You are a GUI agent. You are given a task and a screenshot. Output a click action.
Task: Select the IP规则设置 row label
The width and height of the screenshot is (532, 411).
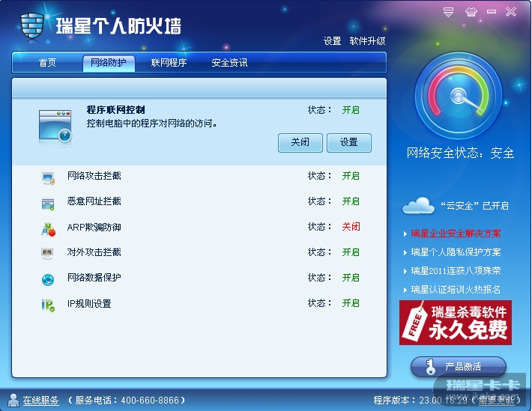click(x=89, y=304)
